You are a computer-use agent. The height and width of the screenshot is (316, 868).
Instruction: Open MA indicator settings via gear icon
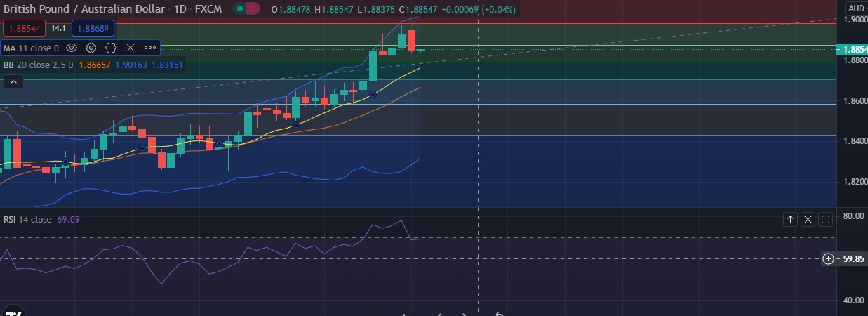(91, 48)
